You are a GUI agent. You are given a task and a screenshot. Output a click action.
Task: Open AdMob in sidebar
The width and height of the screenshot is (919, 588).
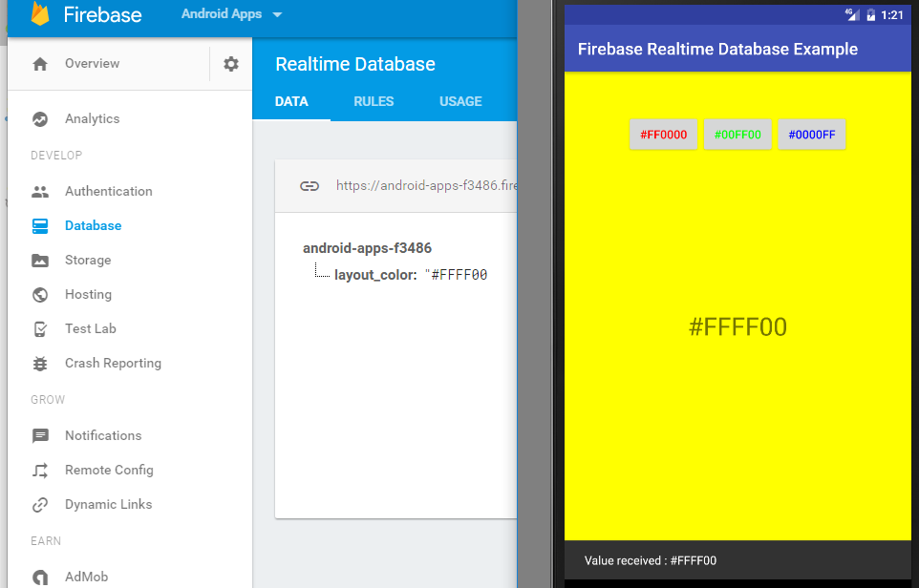pyautogui.click(x=86, y=577)
